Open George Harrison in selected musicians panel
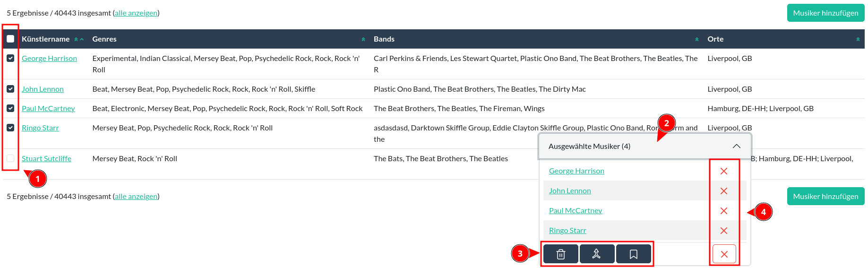Screen dimensions: 868x268 click(576, 171)
